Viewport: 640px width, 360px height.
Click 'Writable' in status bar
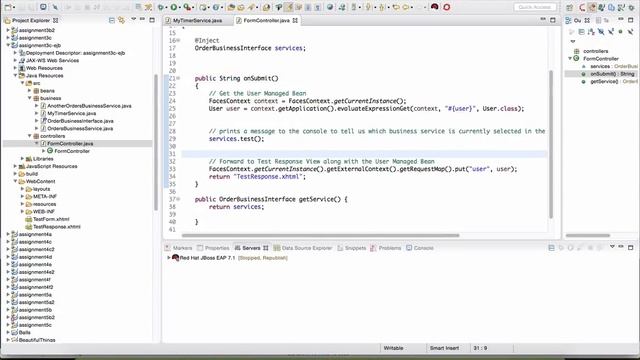click(x=393, y=348)
